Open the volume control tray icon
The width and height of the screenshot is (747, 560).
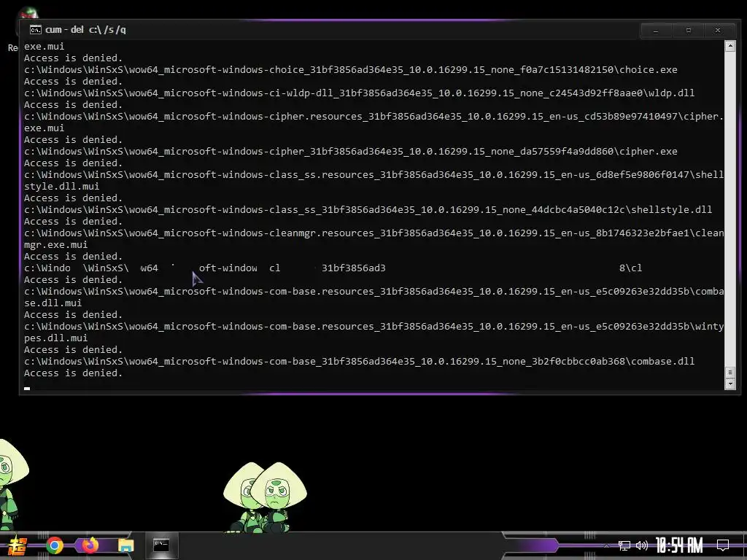coord(642,545)
